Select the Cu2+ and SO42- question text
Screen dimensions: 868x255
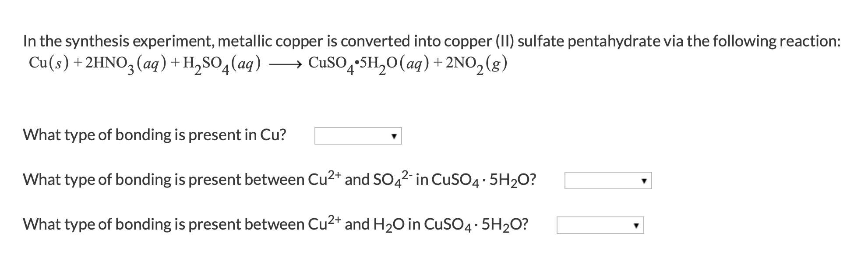coord(280,178)
